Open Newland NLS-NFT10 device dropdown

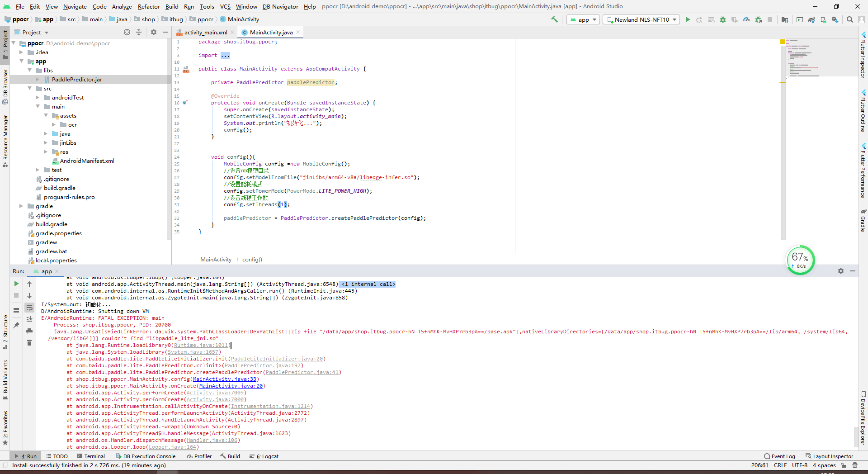(x=641, y=19)
